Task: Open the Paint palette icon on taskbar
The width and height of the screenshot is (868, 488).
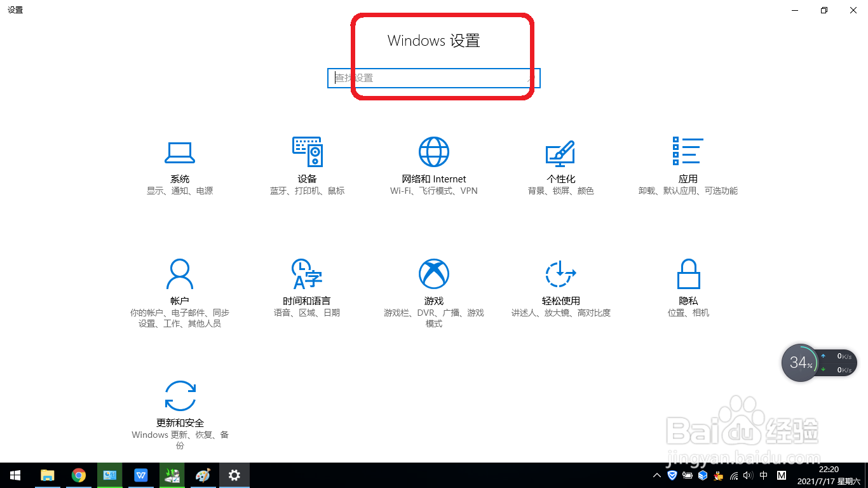Action: (203, 475)
